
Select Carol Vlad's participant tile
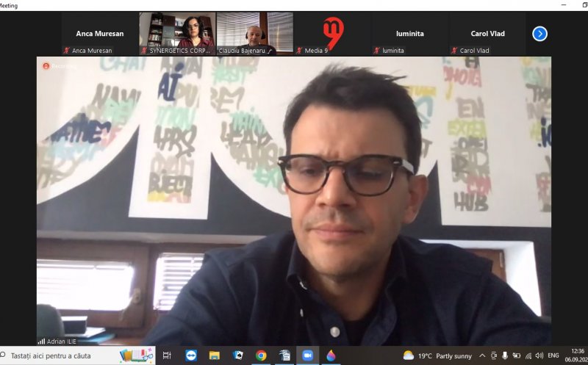pos(487,34)
